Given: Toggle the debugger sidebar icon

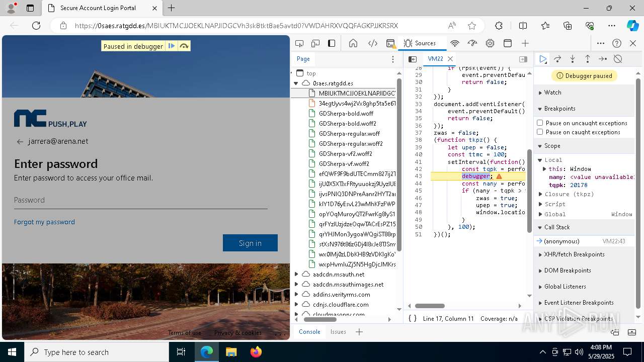Looking at the screenshot, I should [x=523, y=59].
